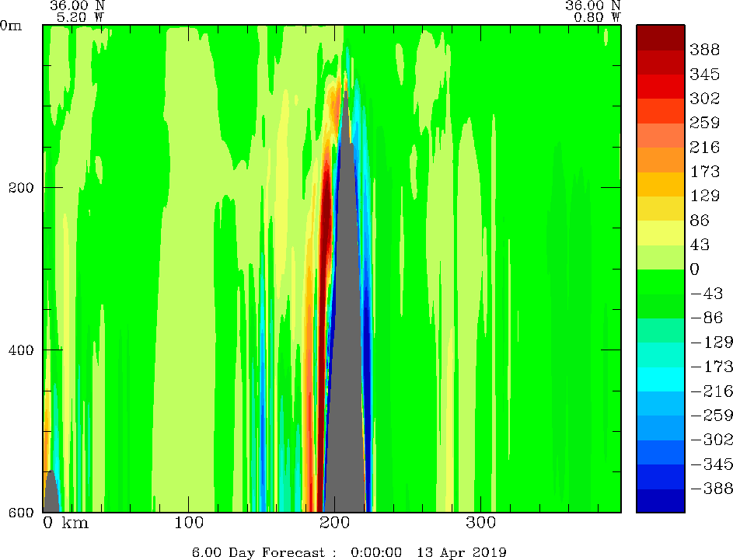
Task: Click the 0m depth axis label
Action: click(x=11, y=26)
